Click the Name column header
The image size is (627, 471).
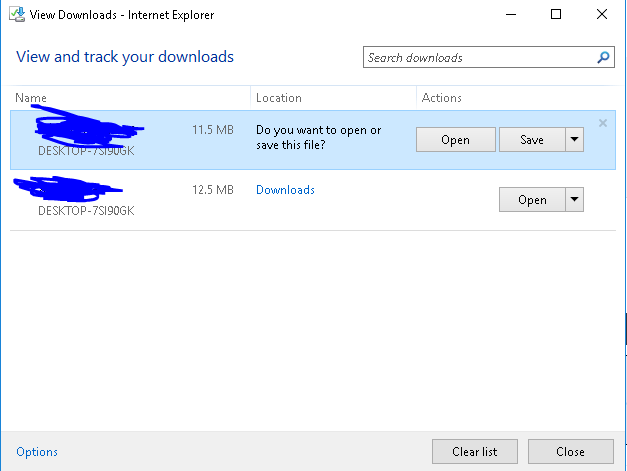(31, 98)
